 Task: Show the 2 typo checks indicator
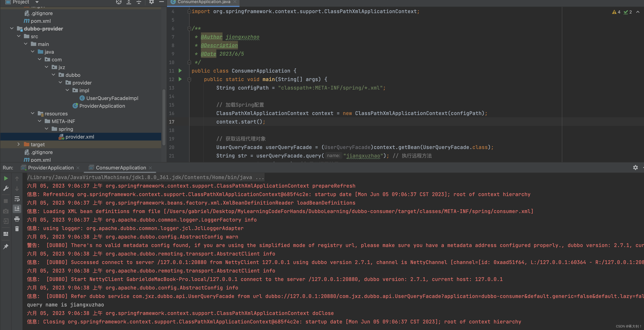point(627,12)
